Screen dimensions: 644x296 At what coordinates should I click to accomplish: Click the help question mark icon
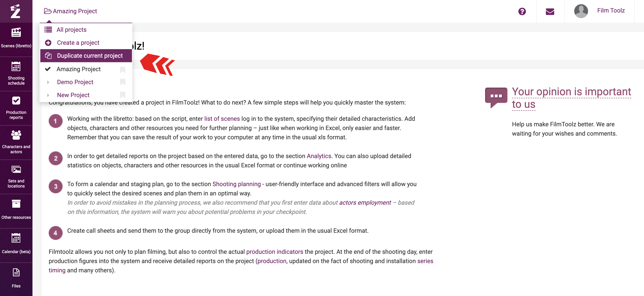[522, 12]
